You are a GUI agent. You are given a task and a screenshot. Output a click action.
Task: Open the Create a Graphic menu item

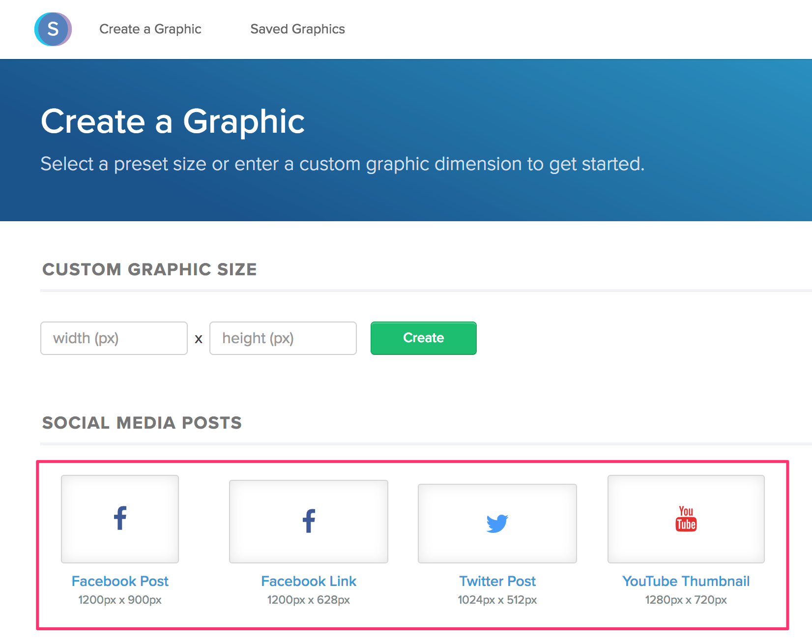point(150,29)
